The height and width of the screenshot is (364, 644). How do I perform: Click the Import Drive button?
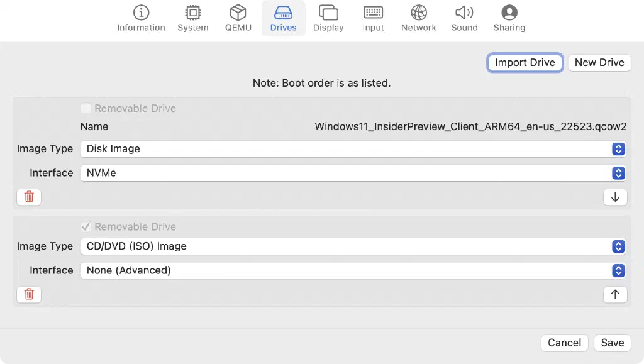coord(525,62)
